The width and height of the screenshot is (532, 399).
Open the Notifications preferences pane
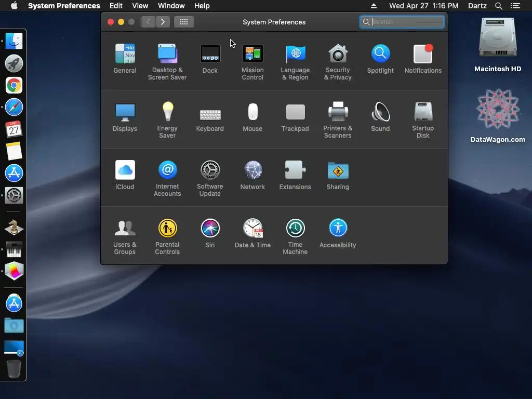[x=423, y=59]
